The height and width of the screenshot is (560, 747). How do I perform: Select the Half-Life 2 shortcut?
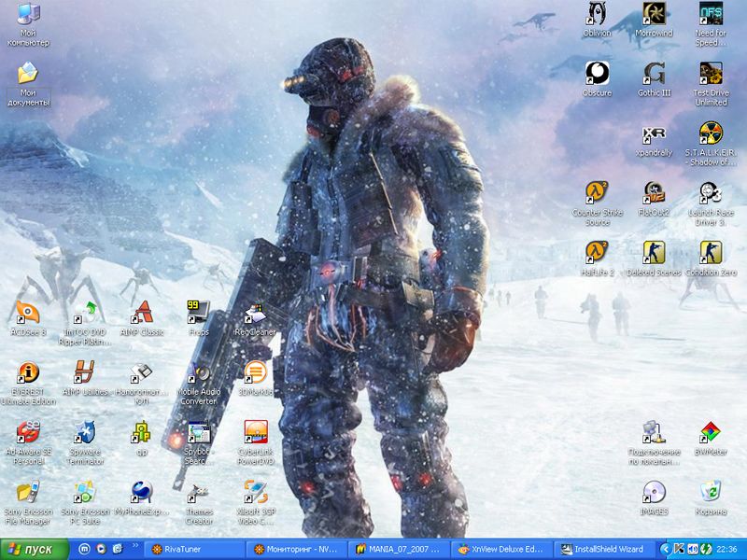[597, 253]
